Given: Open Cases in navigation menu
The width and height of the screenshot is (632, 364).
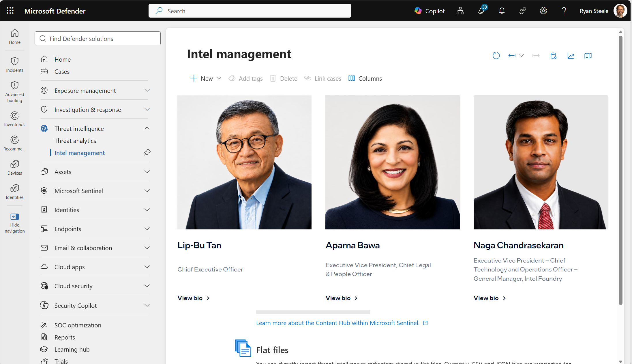Looking at the screenshot, I should pos(62,71).
